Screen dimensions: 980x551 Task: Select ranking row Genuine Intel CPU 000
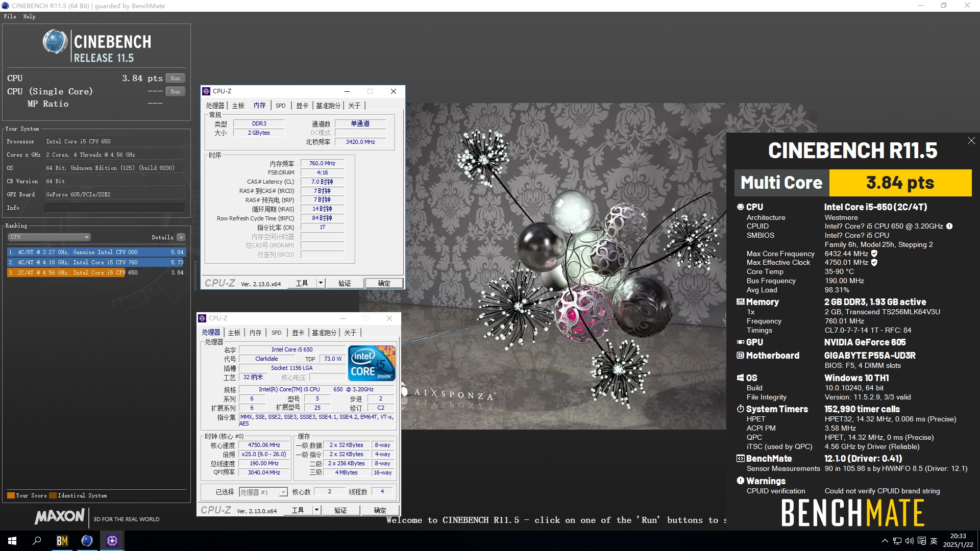click(96, 252)
